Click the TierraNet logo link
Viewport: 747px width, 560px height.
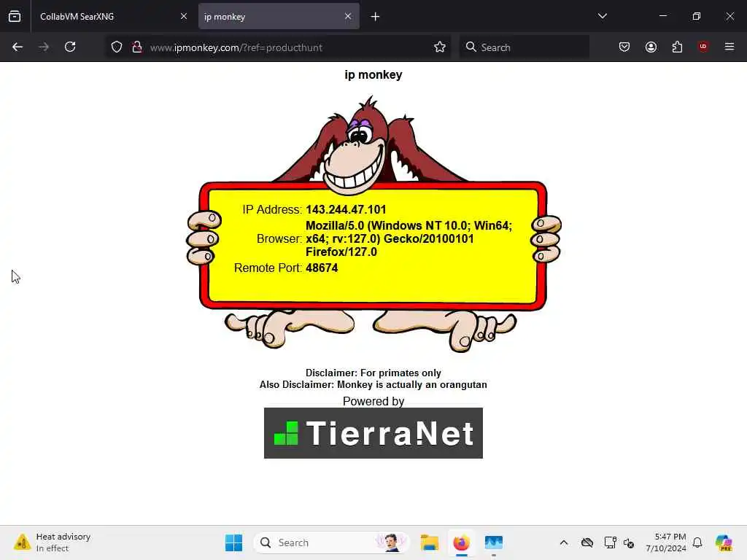click(x=373, y=433)
